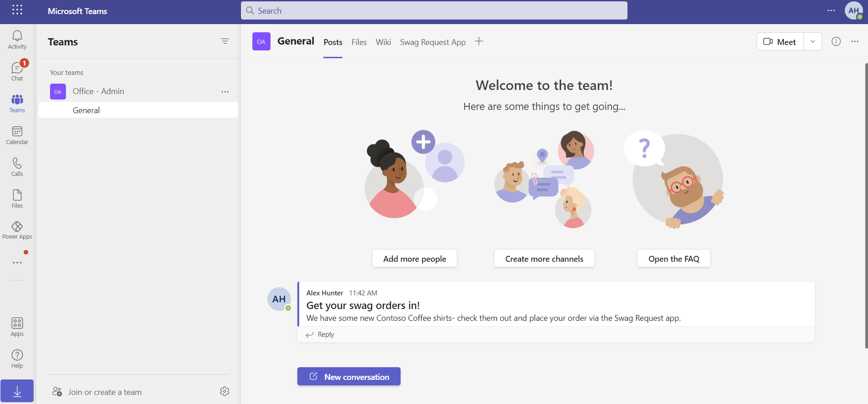This screenshot has width=868, height=404.
Task: Click Add more people button
Action: (x=415, y=259)
